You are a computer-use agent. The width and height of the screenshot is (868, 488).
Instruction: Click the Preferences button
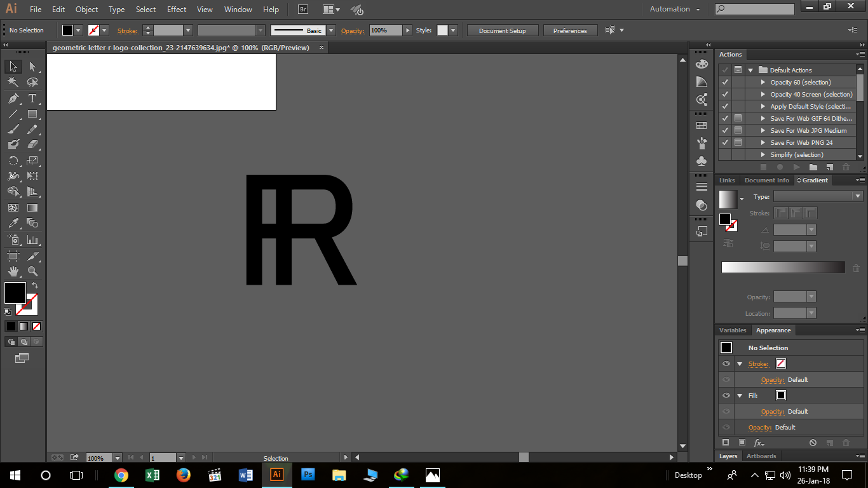pos(570,30)
